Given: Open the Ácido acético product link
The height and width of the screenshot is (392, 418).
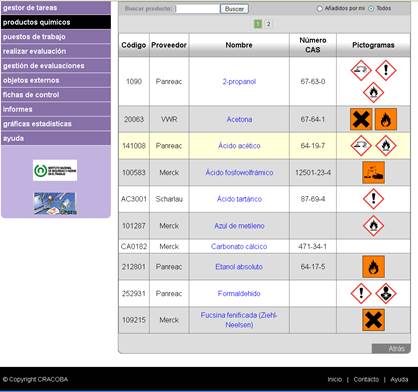Looking at the screenshot, I should pos(239,146).
